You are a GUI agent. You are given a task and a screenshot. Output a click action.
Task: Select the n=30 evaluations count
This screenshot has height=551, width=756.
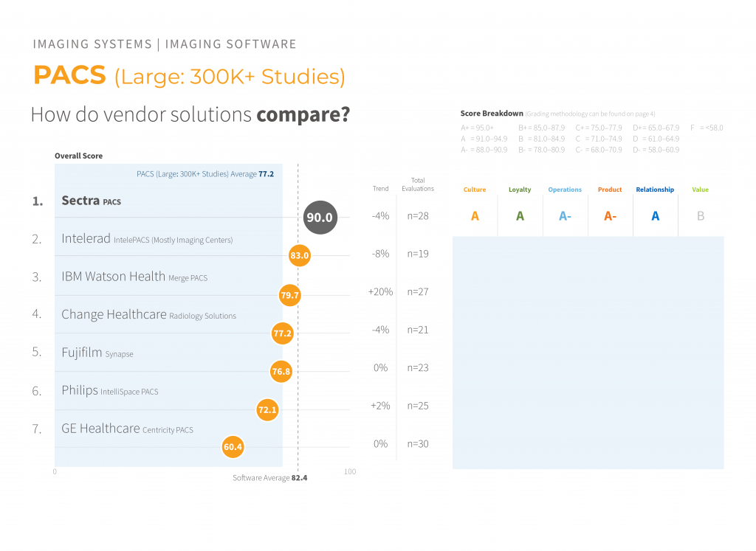(x=418, y=444)
